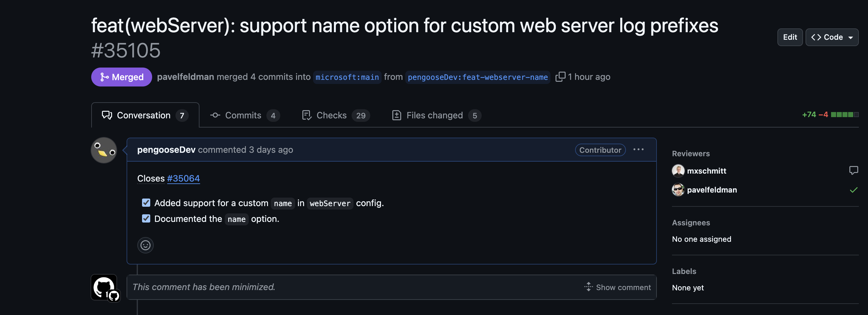Switch to the Conversation tab
This screenshot has height=315, width=868.
[x=145, y=115]
